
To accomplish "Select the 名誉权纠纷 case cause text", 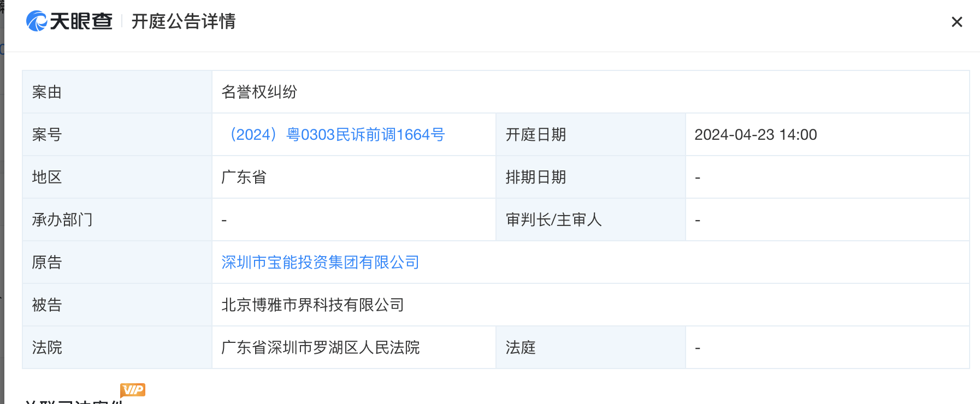I will tap(259, 92).
